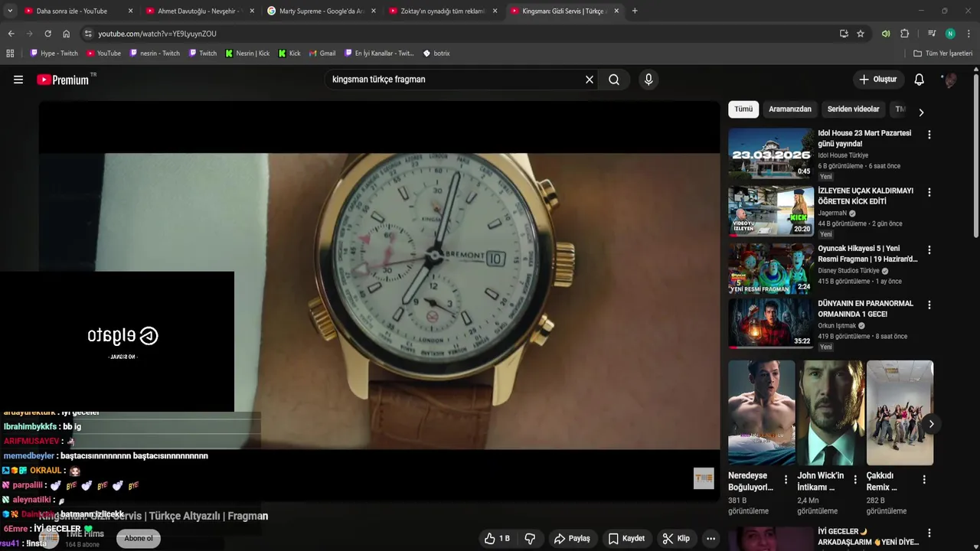Click the TME channel watermark in player
Image resolution: width=980 pixels, height=551 pixels.
pyautogui.click(x=704, y=478)
